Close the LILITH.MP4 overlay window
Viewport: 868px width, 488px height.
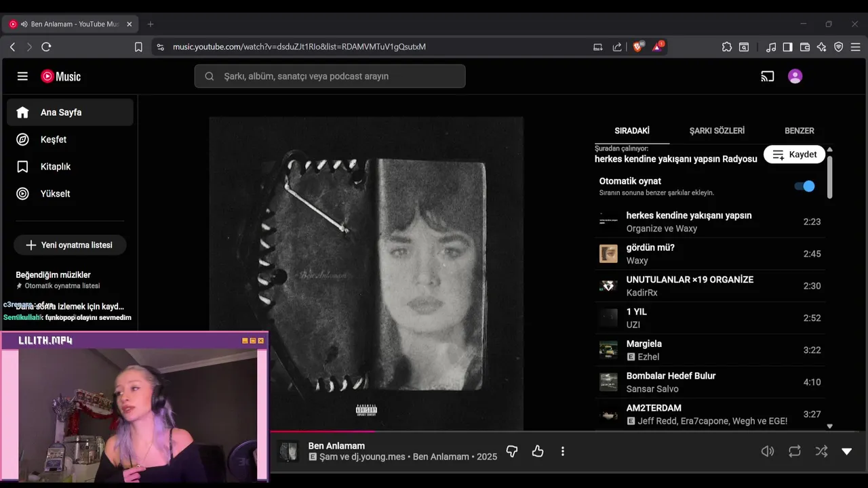[261, 341]
